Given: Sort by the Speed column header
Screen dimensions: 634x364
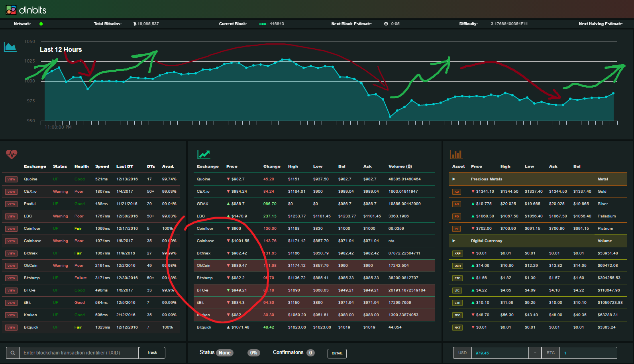Looking at the screenshot, I should point(102,166).
